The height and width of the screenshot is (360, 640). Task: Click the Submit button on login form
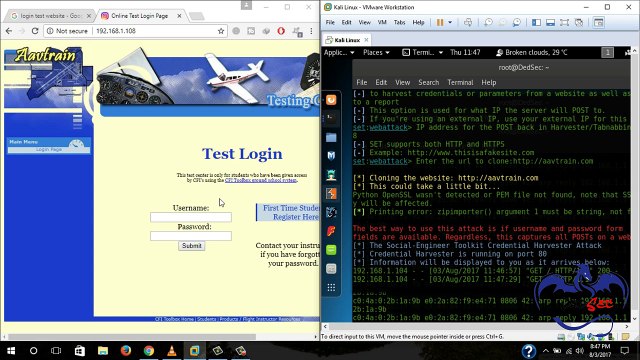(191, 246)
